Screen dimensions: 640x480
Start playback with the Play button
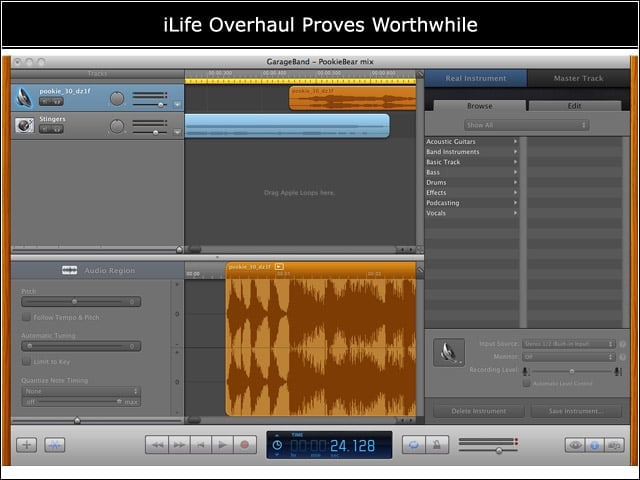point(222,444)
